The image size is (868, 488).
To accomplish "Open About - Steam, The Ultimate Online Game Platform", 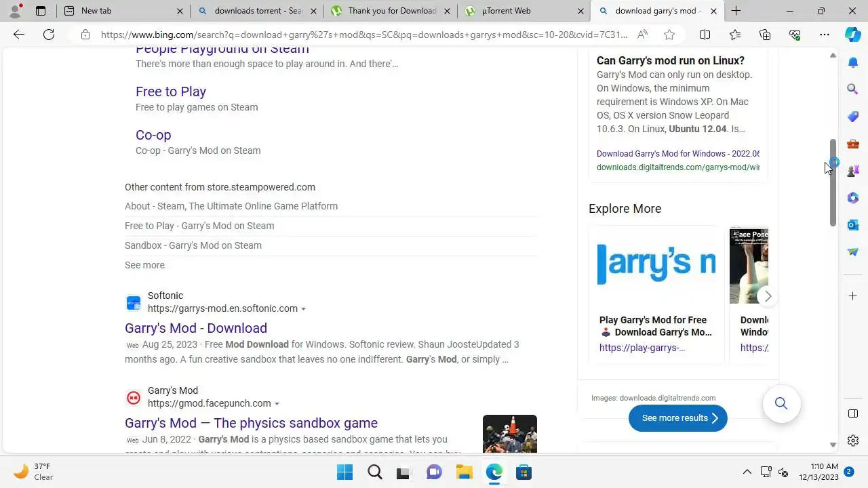I will (x=231, y=206).
